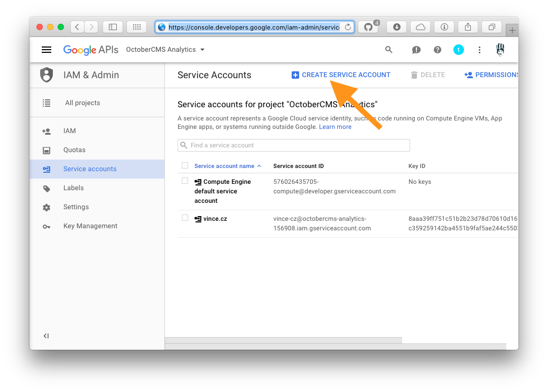Viewport: 548px width, 392px height.
Task: Click the No keys cell
Action: coord(420,182)
